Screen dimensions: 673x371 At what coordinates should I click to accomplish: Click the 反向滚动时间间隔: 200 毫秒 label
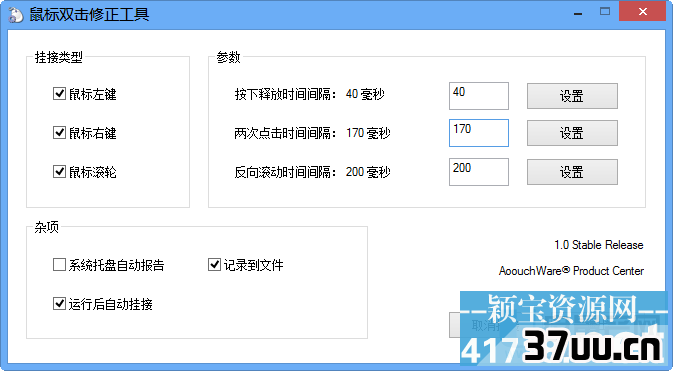pos(312,172)
